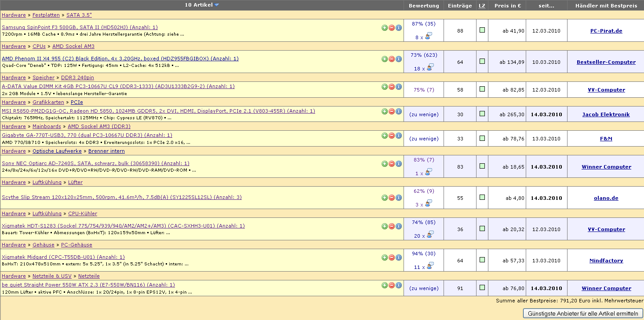Open the Brenner intern breadcrumb link
This screenshot has height=320, width=644.
(x=106, y=151)
